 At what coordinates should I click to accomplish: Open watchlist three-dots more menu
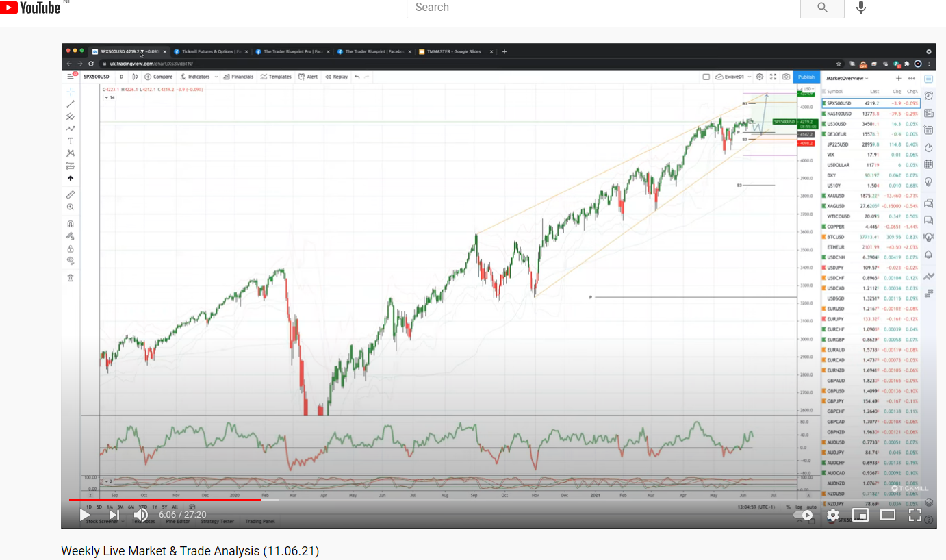[x=911, y=78]
